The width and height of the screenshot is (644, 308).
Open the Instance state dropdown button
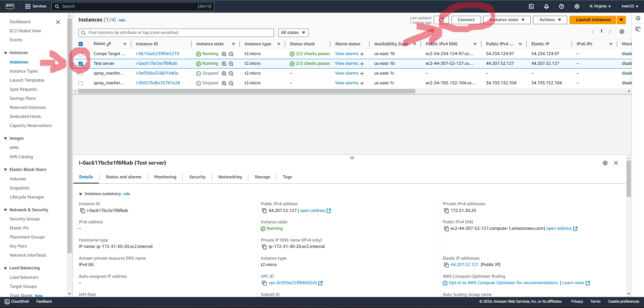pos(507,20)
